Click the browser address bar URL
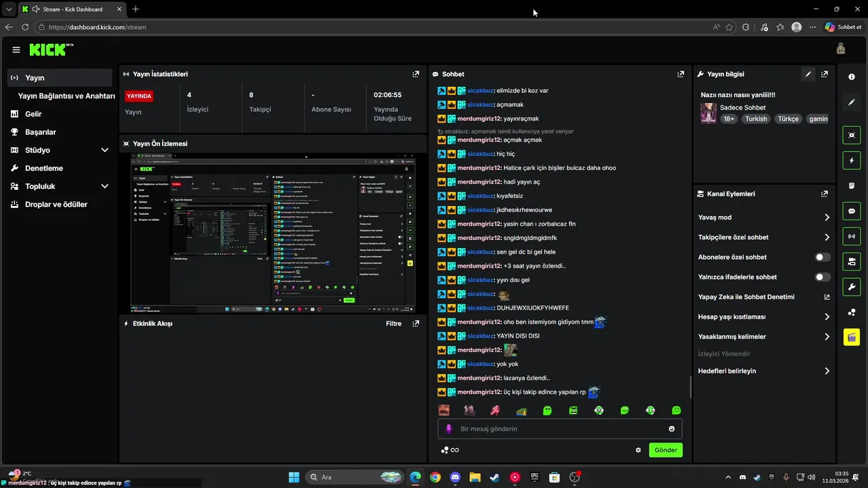Image resolution: width=868 pixels, height=488 pixels. tap(98, 27)
